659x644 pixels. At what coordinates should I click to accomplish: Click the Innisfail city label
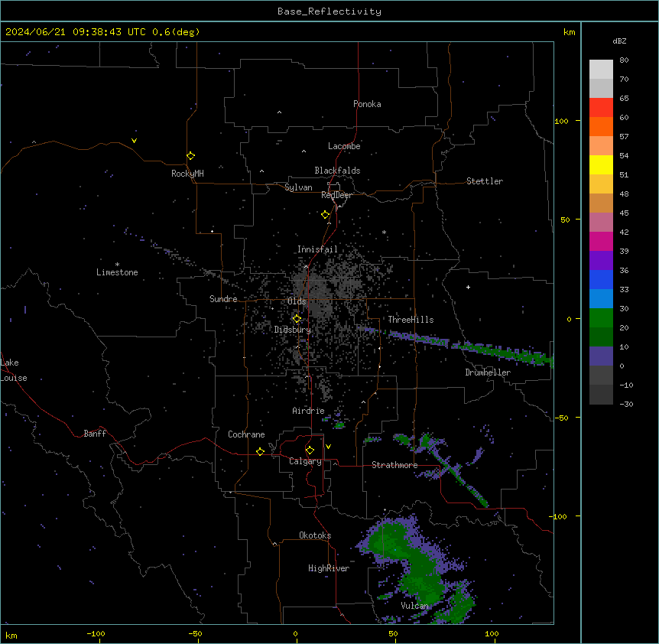pos(317,249)
